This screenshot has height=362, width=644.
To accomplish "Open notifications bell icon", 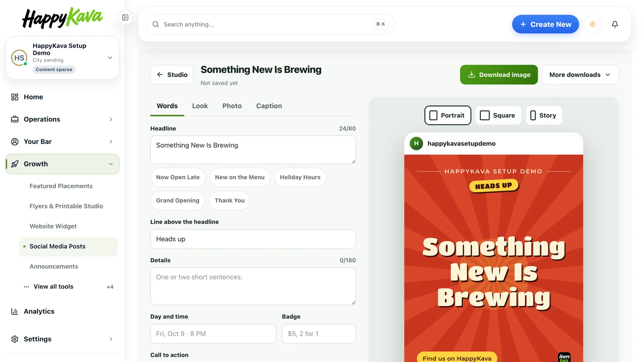I will 615,24.
